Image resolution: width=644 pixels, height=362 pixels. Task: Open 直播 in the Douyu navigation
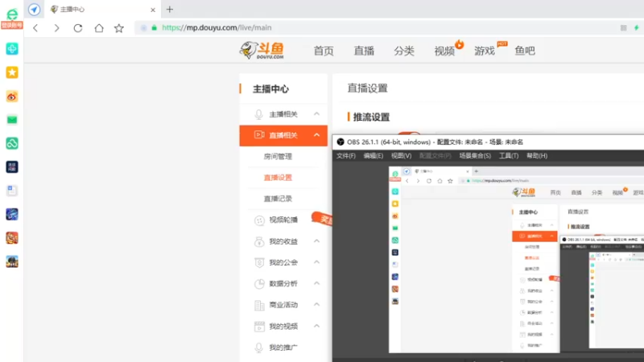(x=364, y=51)
